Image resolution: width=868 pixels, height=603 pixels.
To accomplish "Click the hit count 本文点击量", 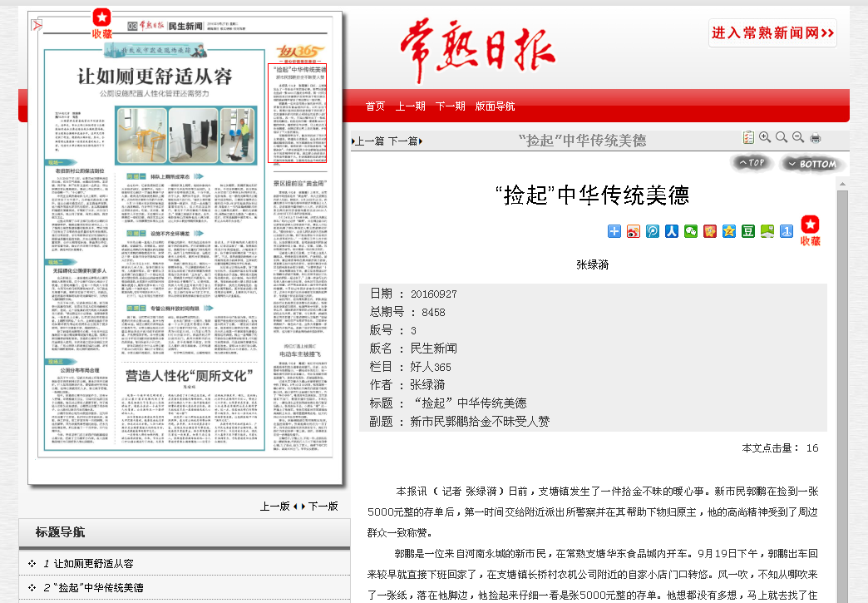I will (x=780, y=448).
